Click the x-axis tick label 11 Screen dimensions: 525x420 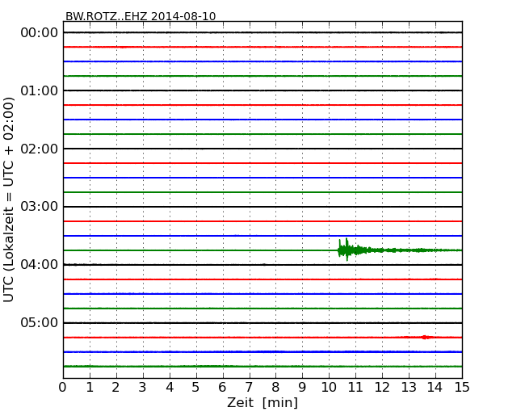click(355, 388)
